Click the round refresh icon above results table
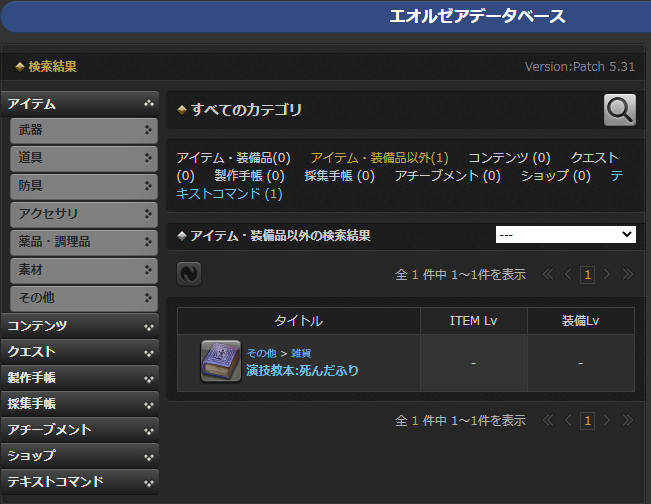Viewport: 651px width, 504px height. 189,274
